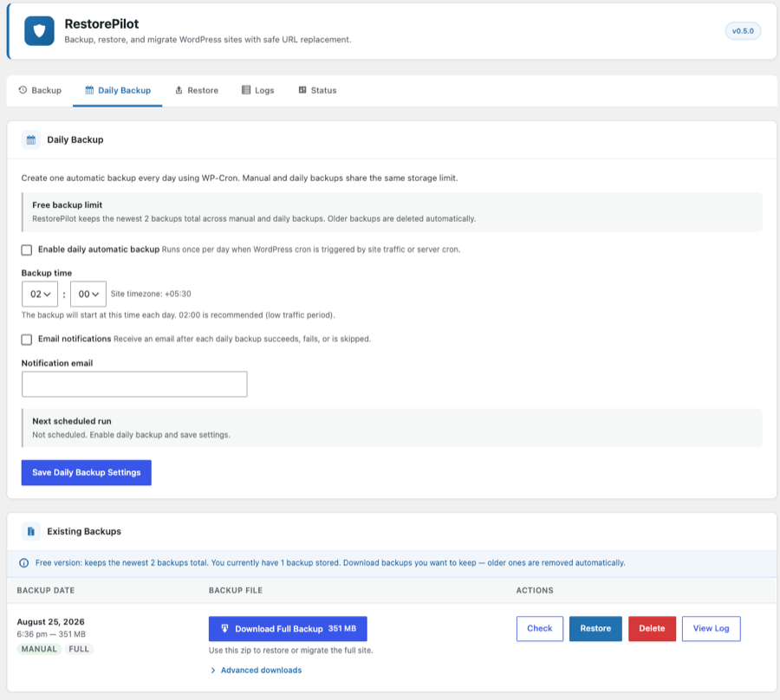The width and height of the screenshot is (780, 700).
Task: Click the FULL tag badge
Action: click(x=79, y=649)
